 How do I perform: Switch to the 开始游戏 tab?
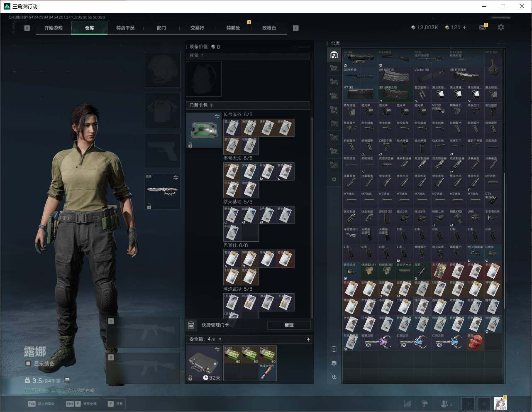tap(54, 28)
